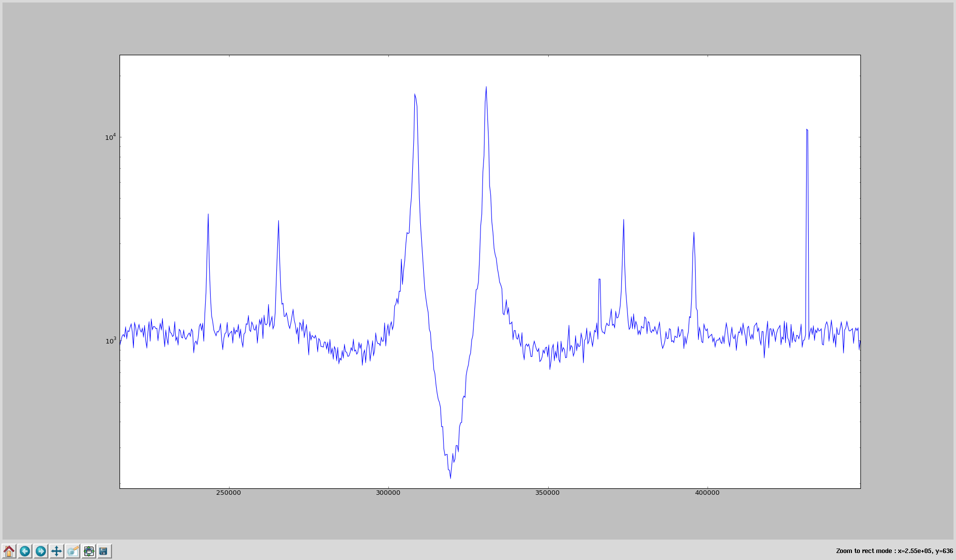Screen dimensions: 956x560
Task: Activate the Pan axes cross tool
Action: point(57,551)
